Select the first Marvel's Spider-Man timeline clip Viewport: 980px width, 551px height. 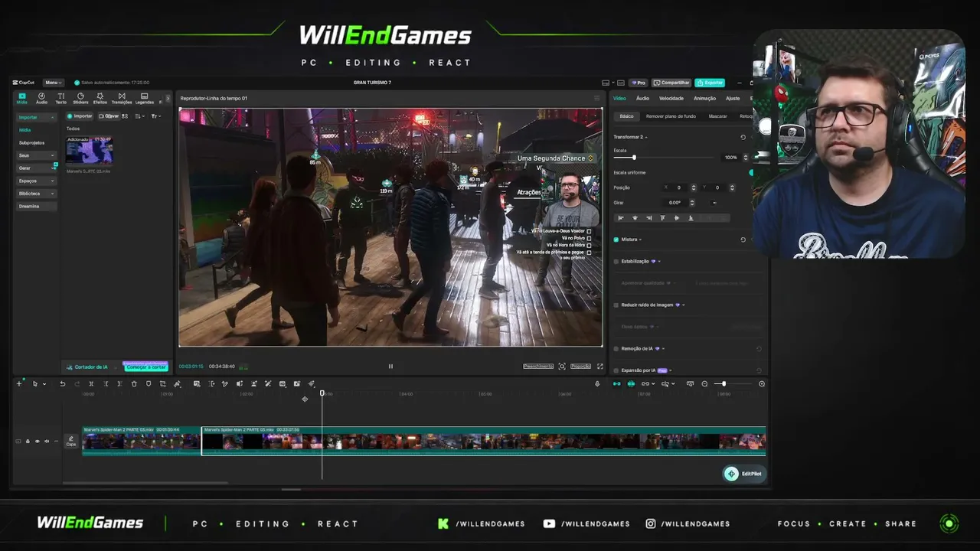[x=142, y=441]
